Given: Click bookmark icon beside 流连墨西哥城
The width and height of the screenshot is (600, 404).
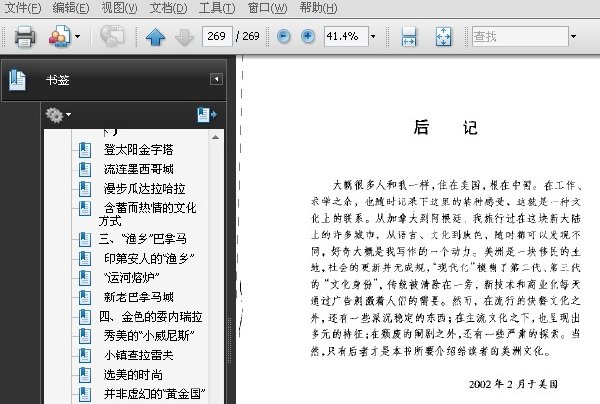Looking at the screenshot, I should pos(85,169).
